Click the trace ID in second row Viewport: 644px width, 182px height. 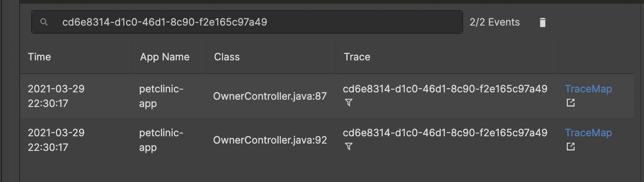(x=445, y=133)
